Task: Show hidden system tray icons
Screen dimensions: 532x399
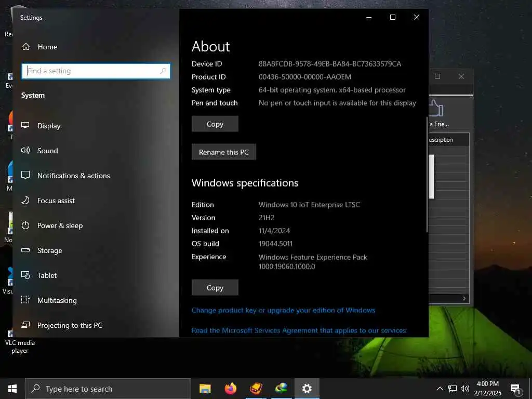Action: tap(440, 389)
